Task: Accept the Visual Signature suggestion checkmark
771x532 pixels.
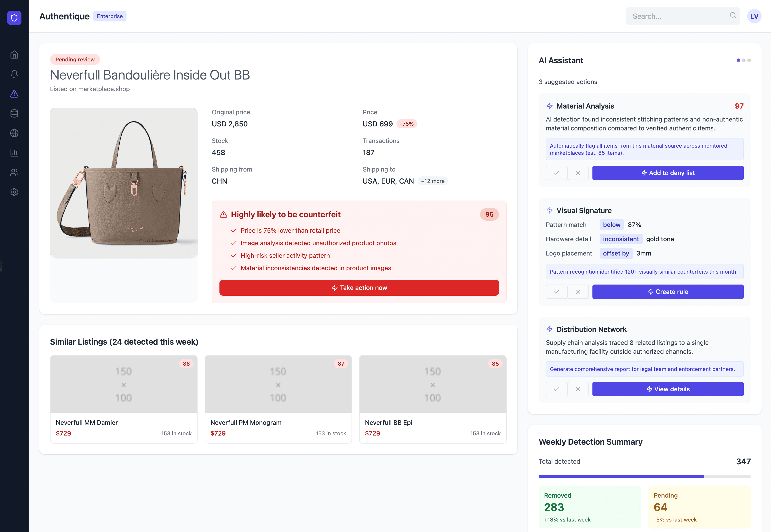Action: click(x=557, y=292)
